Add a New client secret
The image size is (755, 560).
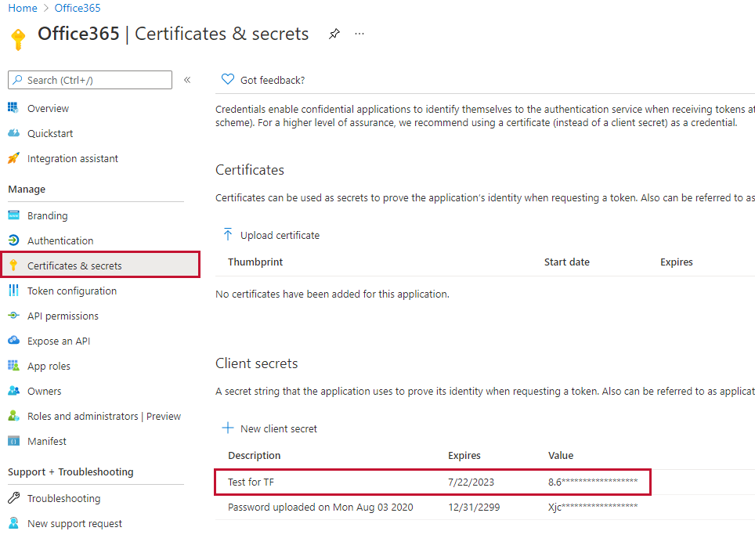[x=269, y=428]
